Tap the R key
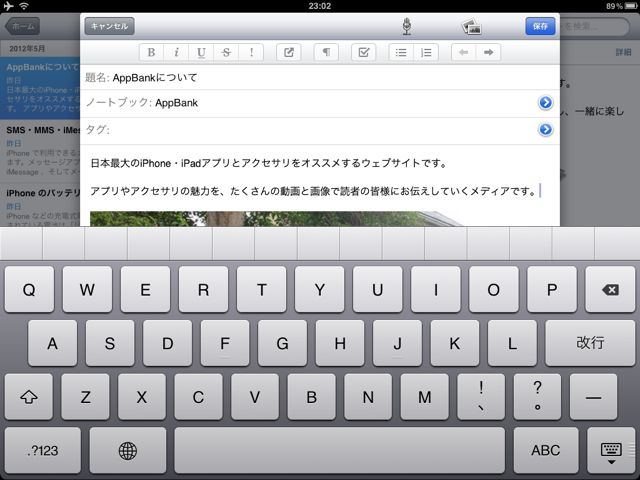The width and height of the screenshot is (640, 480). [x=203, y=289]
